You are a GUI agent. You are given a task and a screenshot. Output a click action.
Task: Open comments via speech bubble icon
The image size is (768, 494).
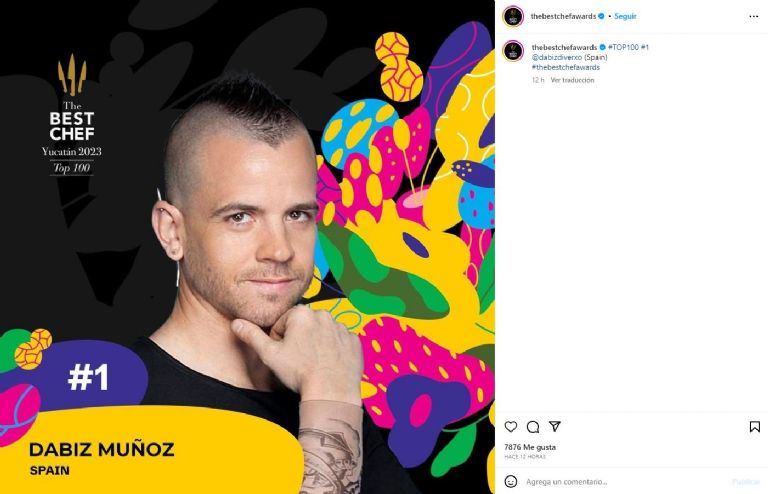533,427
